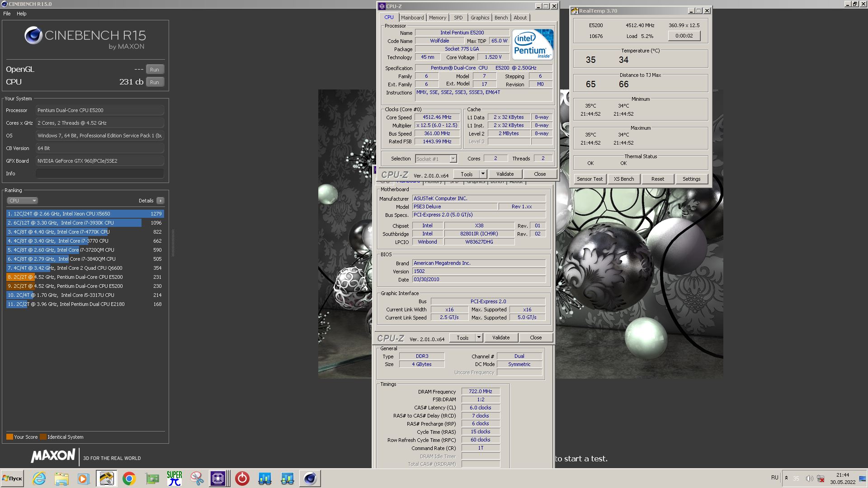Click Validate in Mainboard CPU-Z window
Image resolution: width=868 pixels, height=488 pixels.
pos(501,338)
